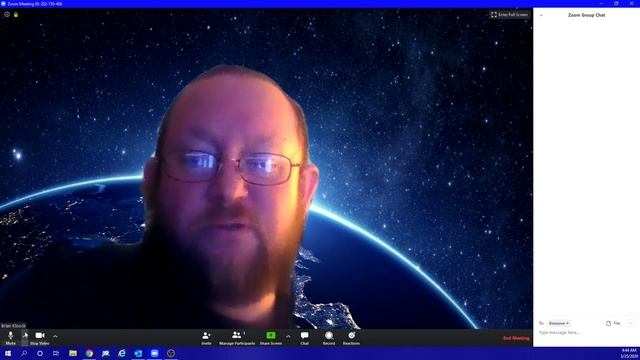Open Cortana from the taskbar
This screenshot has width=640, height=360.
40,353
